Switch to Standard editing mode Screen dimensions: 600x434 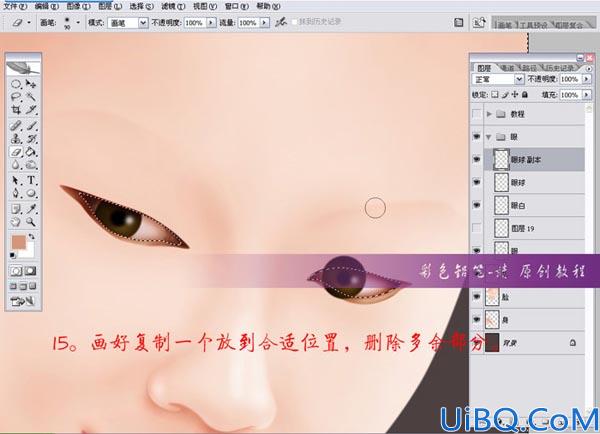point(16,271)
